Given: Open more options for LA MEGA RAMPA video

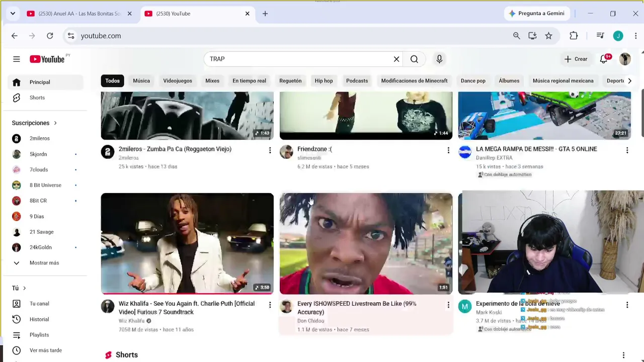Looking at the screenshot, I should click(x=627, y=150).
